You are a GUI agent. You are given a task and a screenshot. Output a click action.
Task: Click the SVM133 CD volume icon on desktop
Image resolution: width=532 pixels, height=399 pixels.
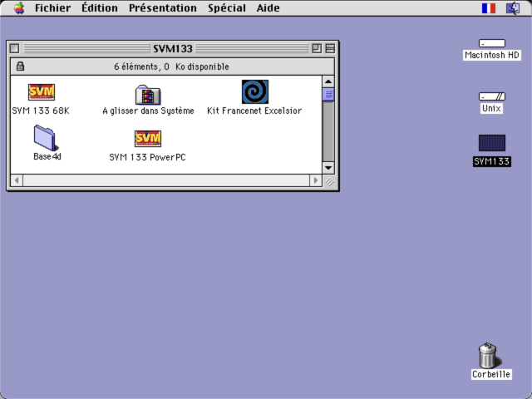[x=491, y=143]
